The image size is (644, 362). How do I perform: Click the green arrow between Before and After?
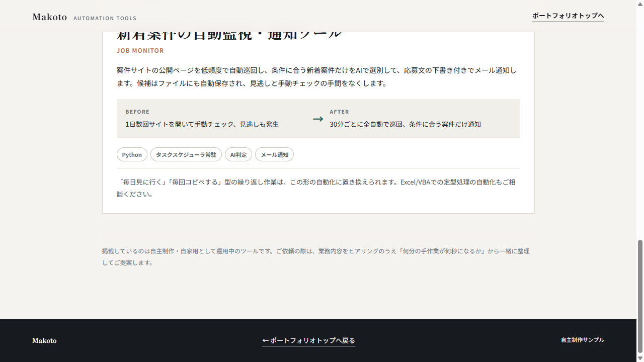[318, 119]
